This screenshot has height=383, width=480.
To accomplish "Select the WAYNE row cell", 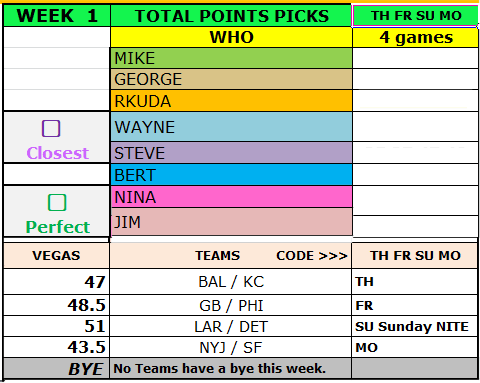I will pyautogui.click(x=231, y=127).
